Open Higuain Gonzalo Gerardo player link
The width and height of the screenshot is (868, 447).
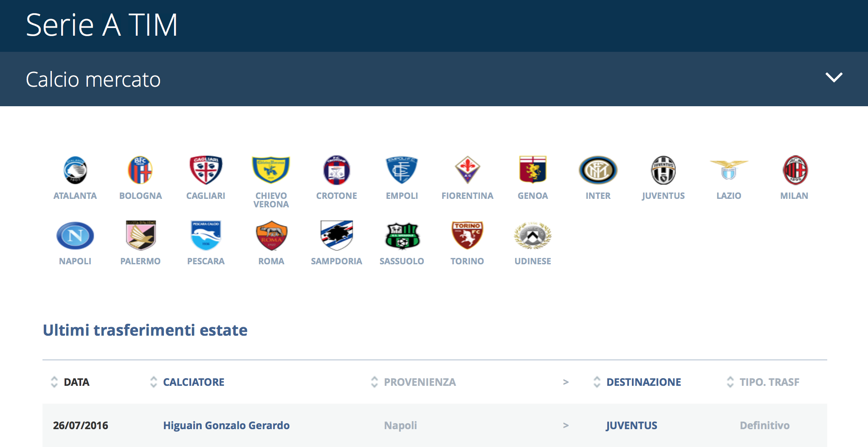pos(226,425)
